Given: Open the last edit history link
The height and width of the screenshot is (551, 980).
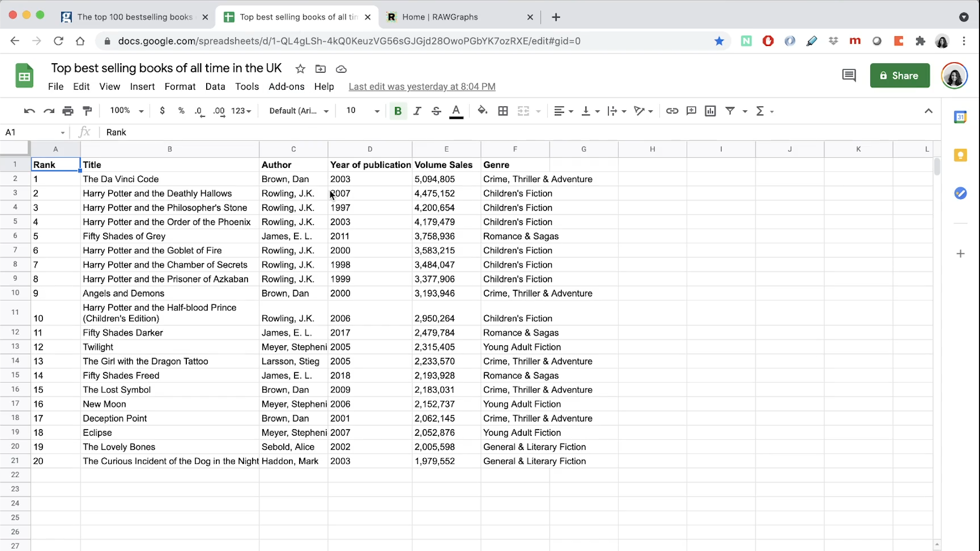Looking at the screenshot, I should (x=422, y=87).
